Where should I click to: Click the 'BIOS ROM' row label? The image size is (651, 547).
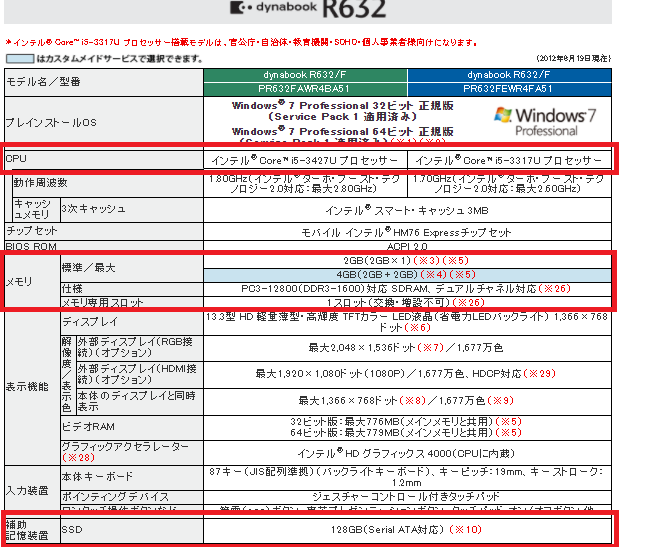tap(31, 247)
